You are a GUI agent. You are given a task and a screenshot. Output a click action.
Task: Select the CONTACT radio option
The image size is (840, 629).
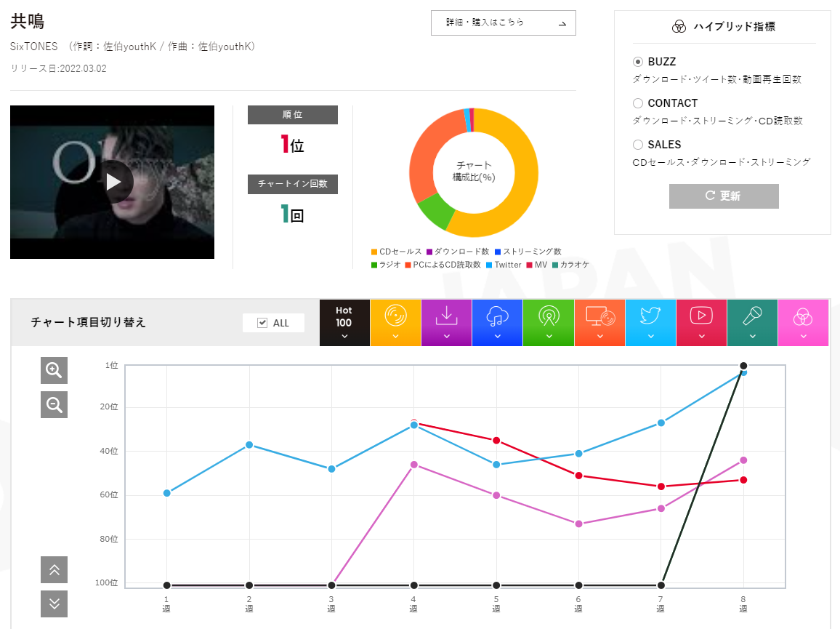(x=637, y=103)
